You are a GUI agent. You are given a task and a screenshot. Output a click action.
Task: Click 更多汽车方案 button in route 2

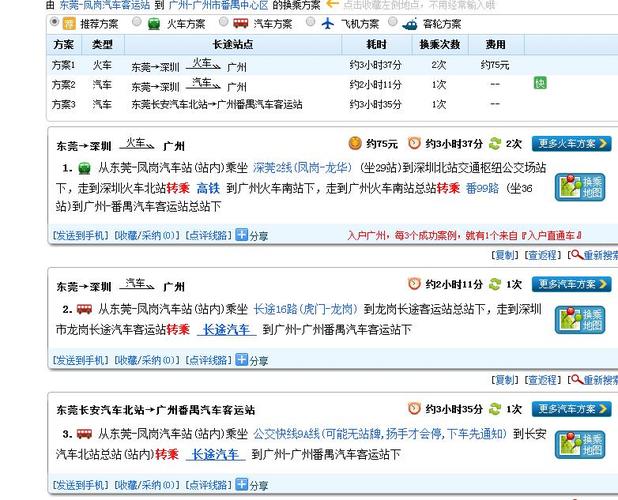(571, 284)
